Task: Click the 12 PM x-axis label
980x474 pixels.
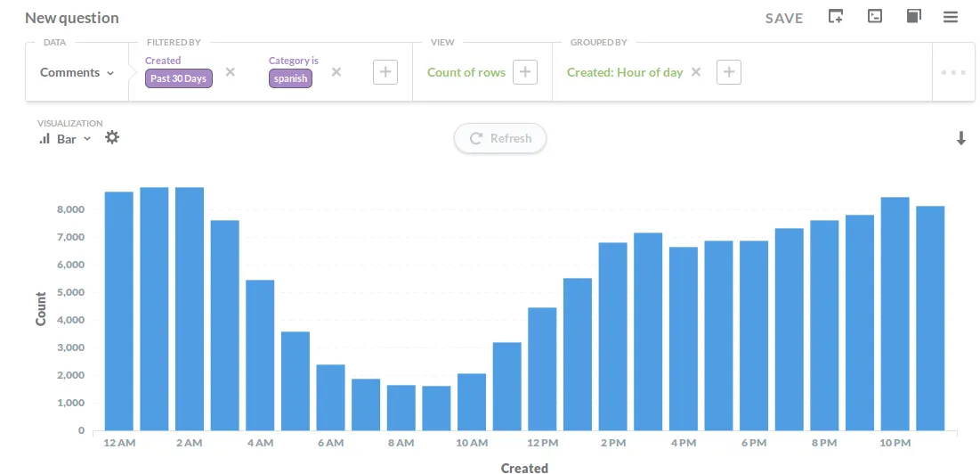Action: click(542, 443)
